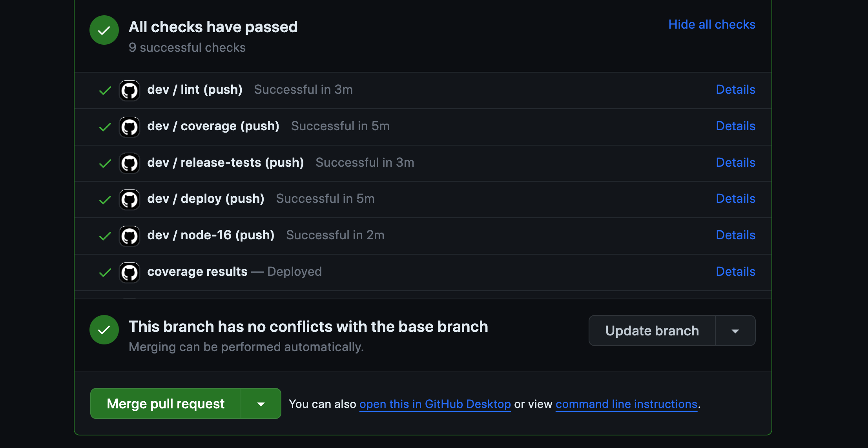Open the Merge pull request dropdown arrow

(261, 403)
